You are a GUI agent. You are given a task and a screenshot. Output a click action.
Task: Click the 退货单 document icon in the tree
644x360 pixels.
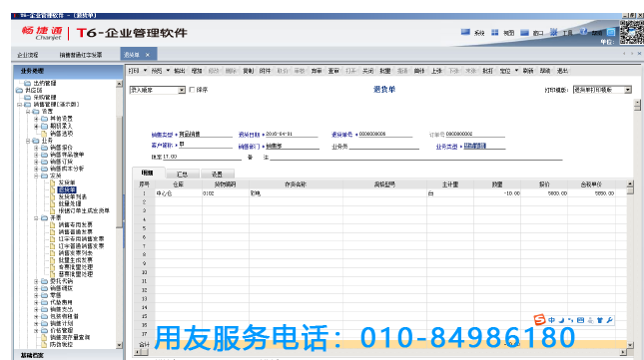coord(53,189)
